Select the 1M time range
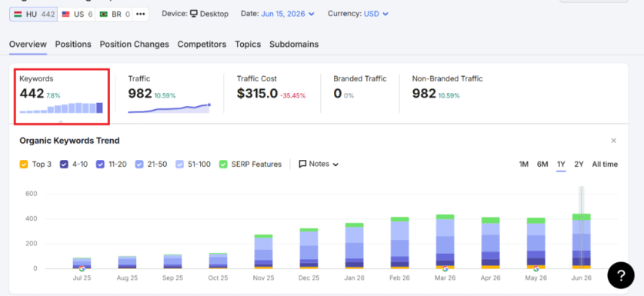 524,165
